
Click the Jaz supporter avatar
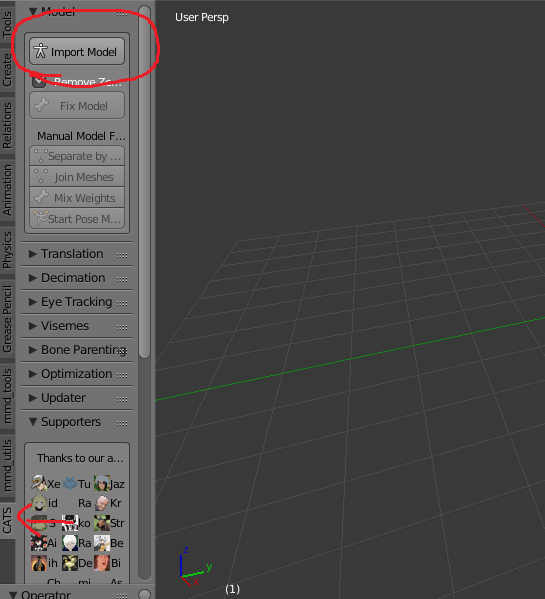(x=102, y=483)
